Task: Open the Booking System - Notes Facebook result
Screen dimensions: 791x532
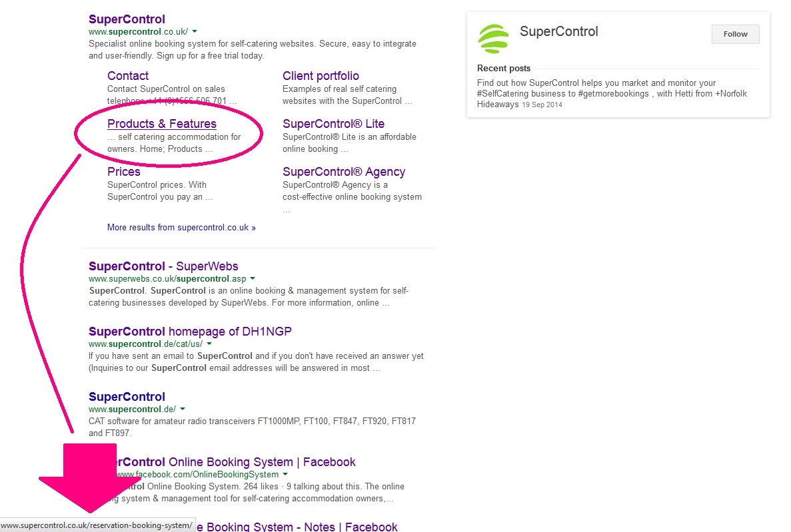Action: point(300,527)
